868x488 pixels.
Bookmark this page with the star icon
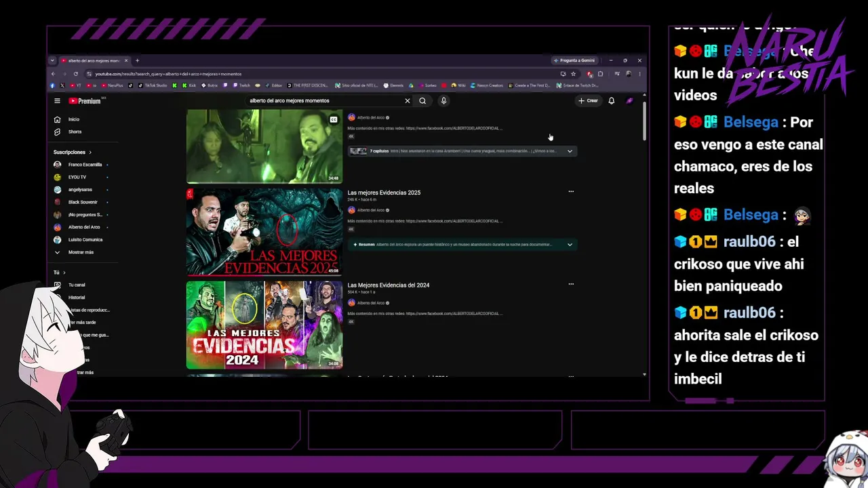[x=573, y=74]
